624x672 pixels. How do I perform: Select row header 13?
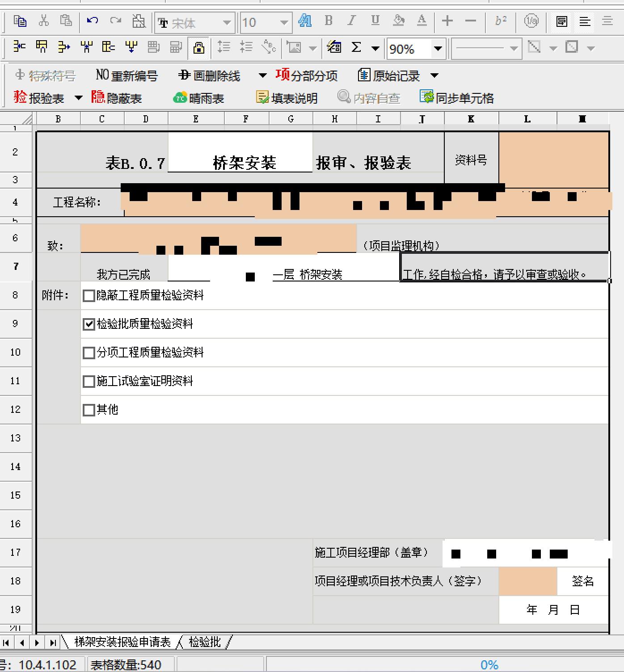tap(16, 438)
